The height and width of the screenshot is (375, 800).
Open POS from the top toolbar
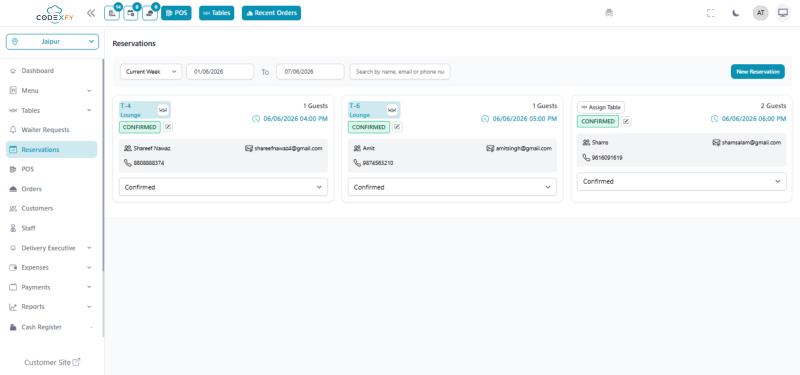[176, 13]
